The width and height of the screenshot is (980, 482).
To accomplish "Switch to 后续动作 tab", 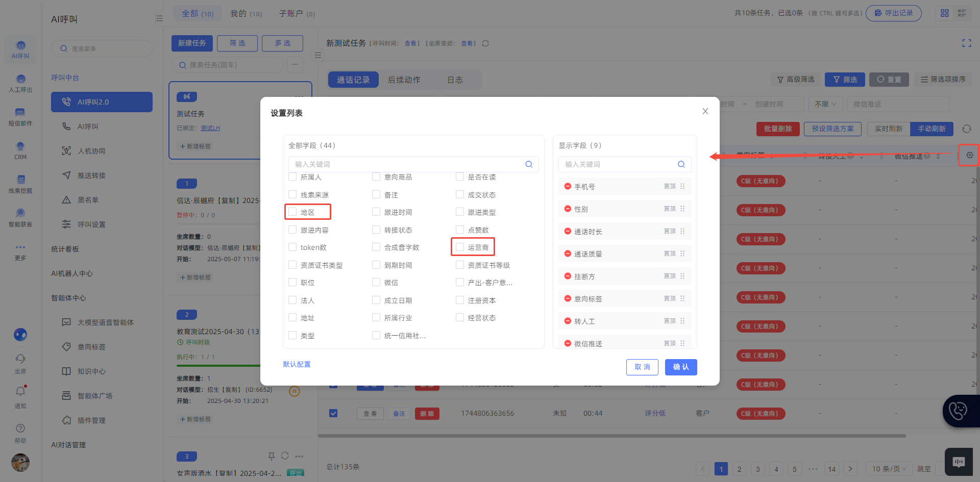I will [x=404, y=80].
